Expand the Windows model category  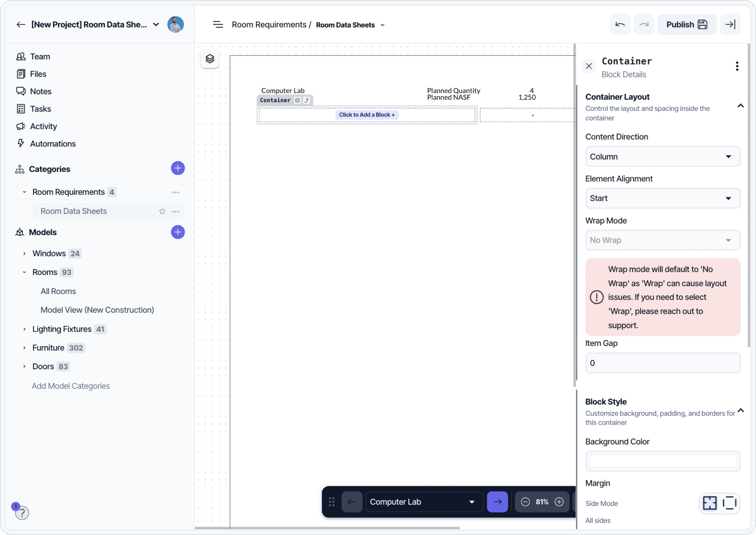pyautogui.click(x=24, y=253)
